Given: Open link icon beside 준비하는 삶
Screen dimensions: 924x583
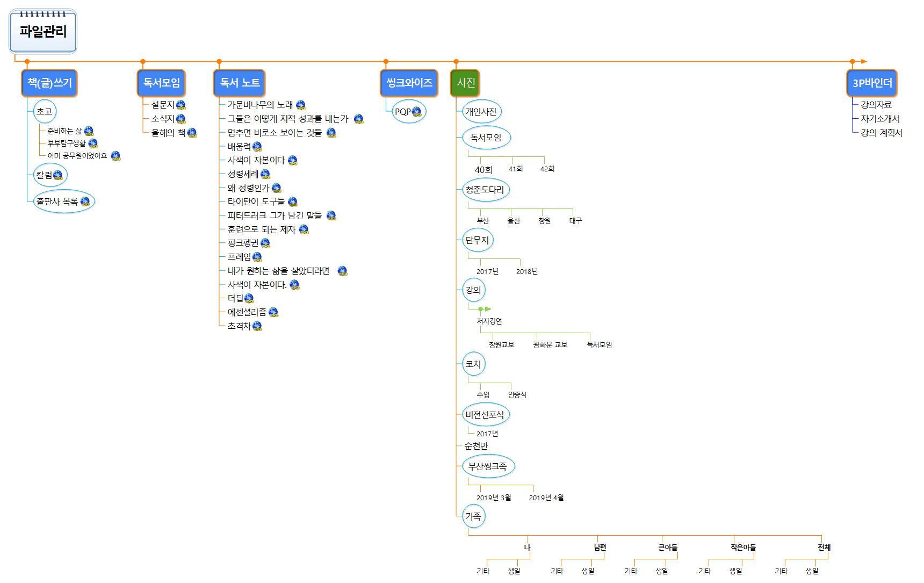Looking at the screenshot, I should [89, 131].
